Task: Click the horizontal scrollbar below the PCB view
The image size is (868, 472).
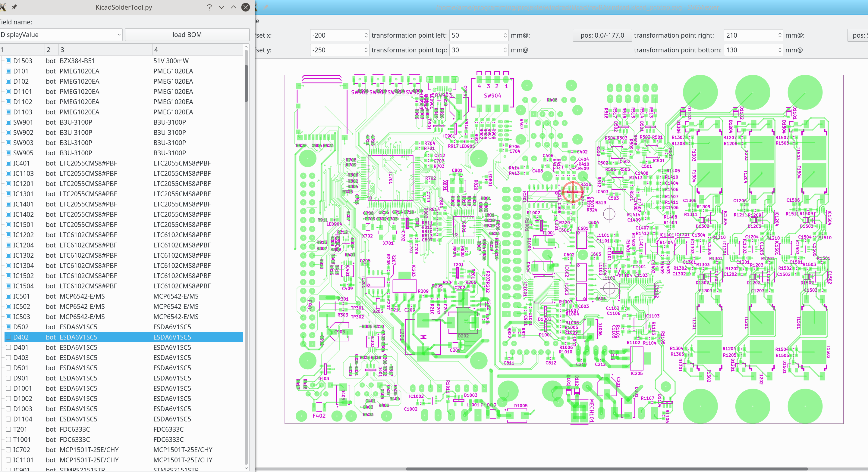Action: pos(606,469)
